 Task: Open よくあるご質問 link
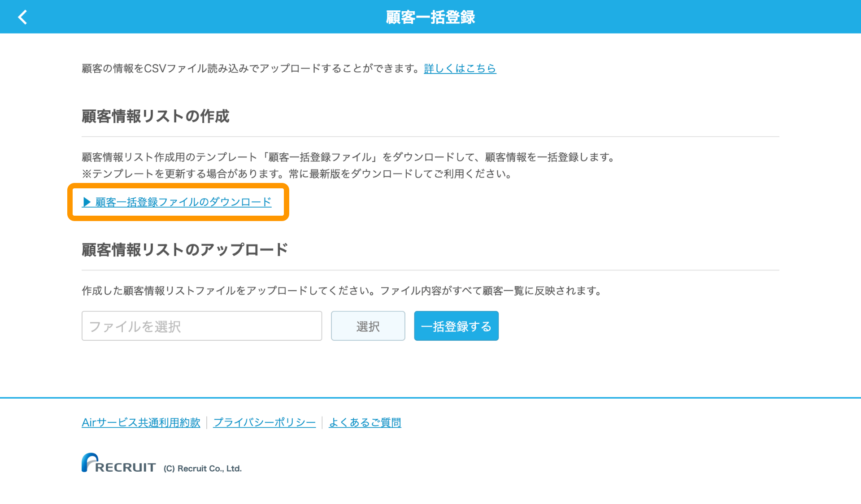(365, 422)
